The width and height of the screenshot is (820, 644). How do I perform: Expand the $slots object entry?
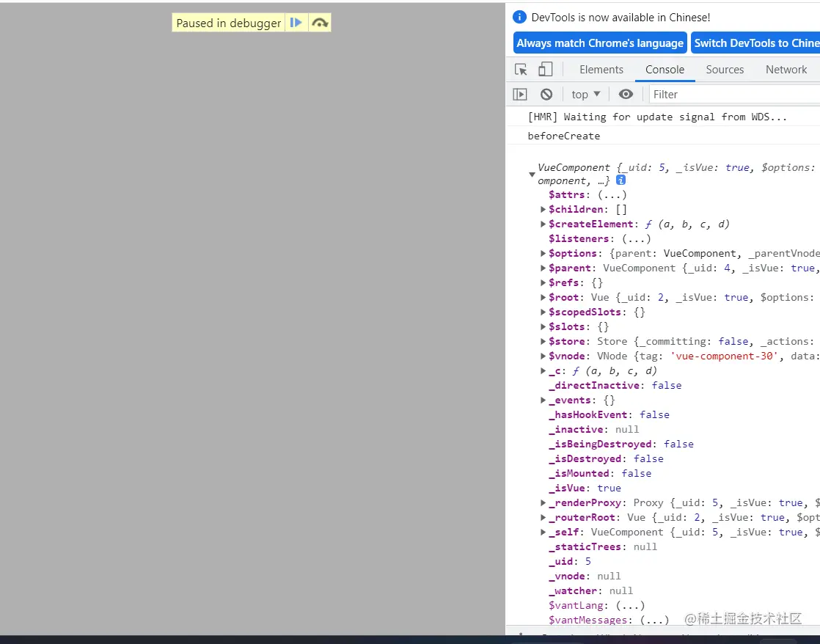543,326
